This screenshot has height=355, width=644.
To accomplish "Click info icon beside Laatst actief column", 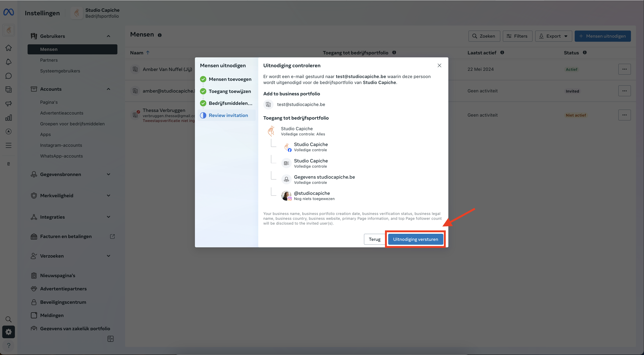I will coord(502,53).
